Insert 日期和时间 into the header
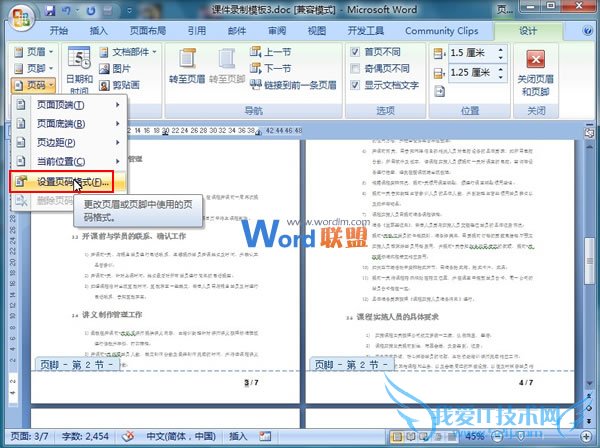The width and height of the screenshot is (600, 448). coord(79,71)
